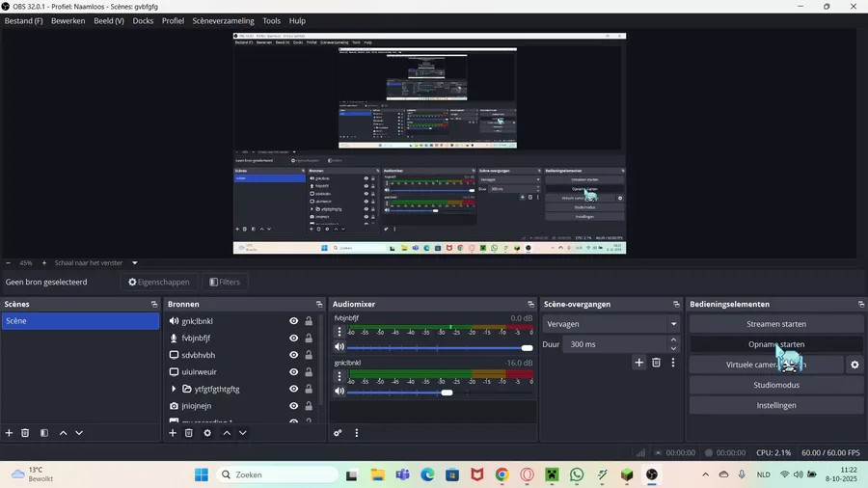Open source properties gear in Bronnen toolbar
The height and width of the screenshot is (488, 868).
(207, 433)
